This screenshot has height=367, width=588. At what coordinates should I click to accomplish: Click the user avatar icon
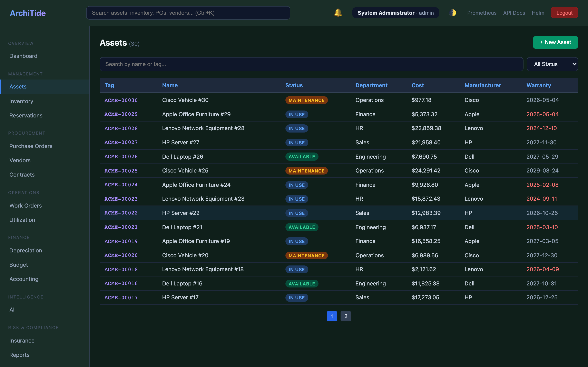point(453,13)
